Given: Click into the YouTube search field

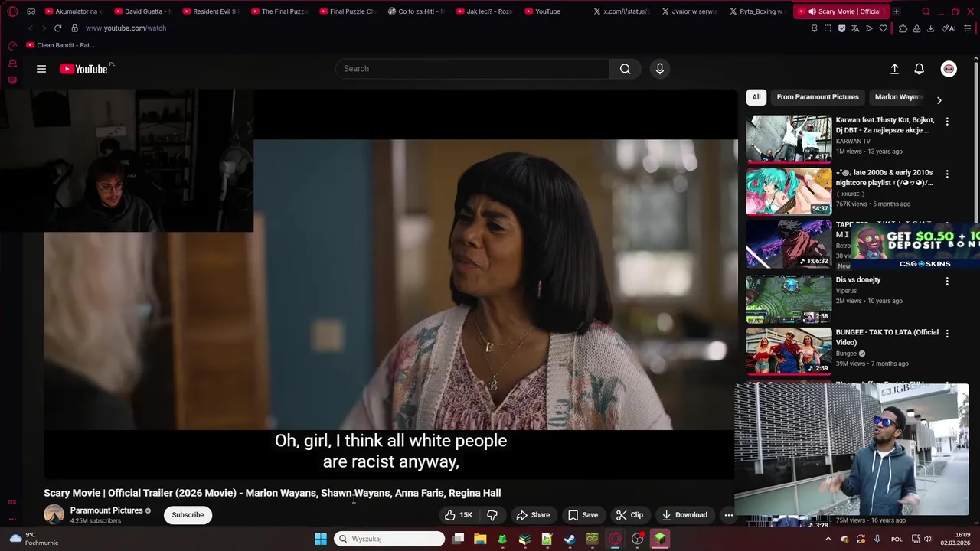Looking at the screenshot, I should [472, 69].
